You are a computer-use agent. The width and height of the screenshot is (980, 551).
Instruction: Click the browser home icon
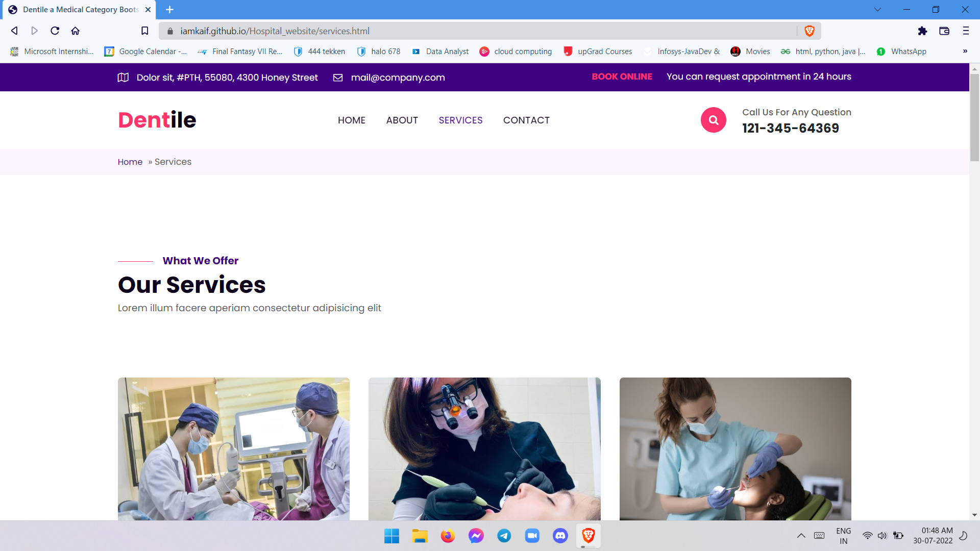click(75, 31)
